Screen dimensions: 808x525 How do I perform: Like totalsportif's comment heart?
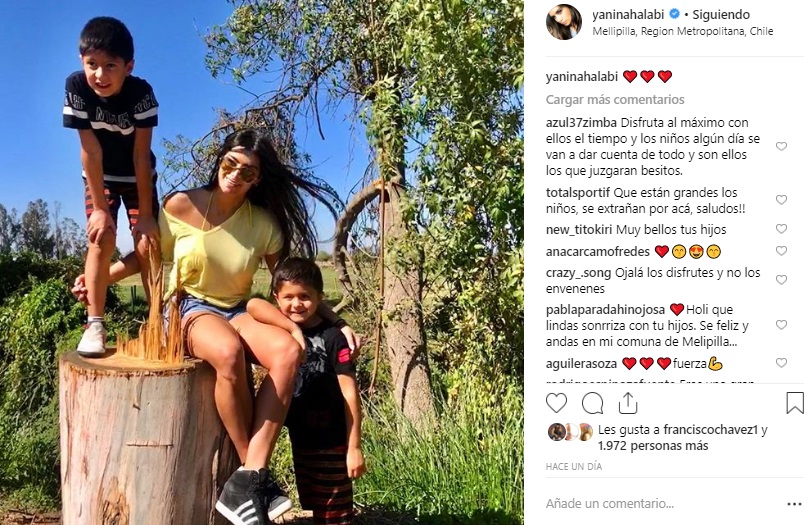(x=782, y=200)
